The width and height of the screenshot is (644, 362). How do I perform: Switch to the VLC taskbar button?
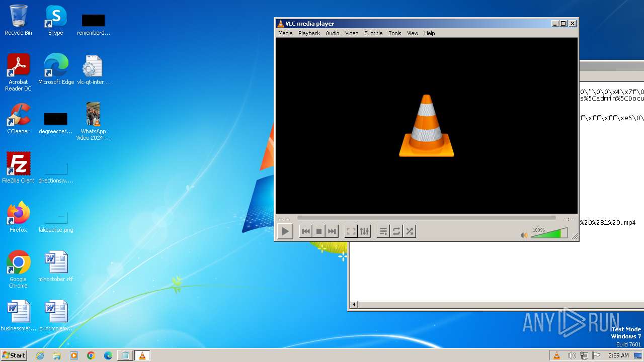(x=142, y=355)
